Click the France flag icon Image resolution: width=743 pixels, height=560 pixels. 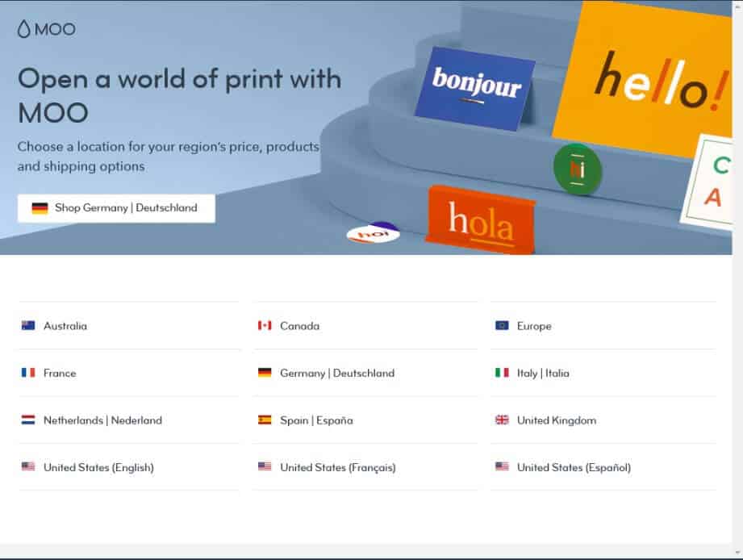coord(28,373)
